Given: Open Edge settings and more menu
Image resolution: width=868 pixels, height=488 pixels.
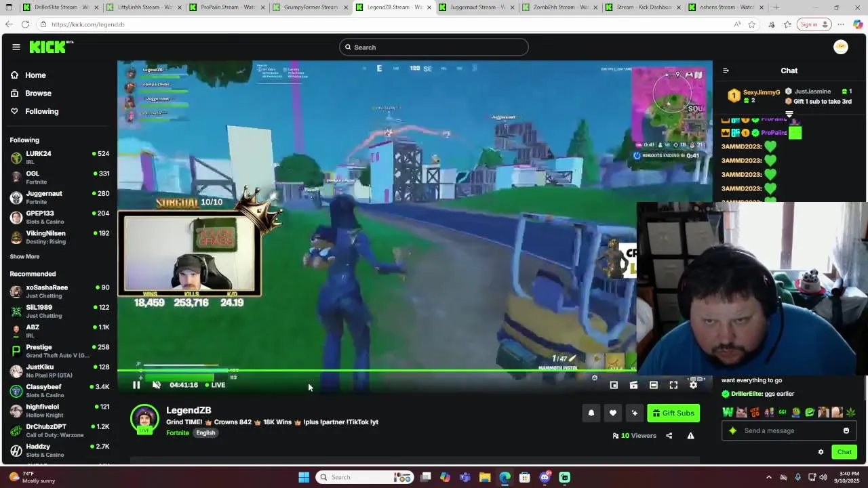Looking at the screenshot, I should pos(841,24).
